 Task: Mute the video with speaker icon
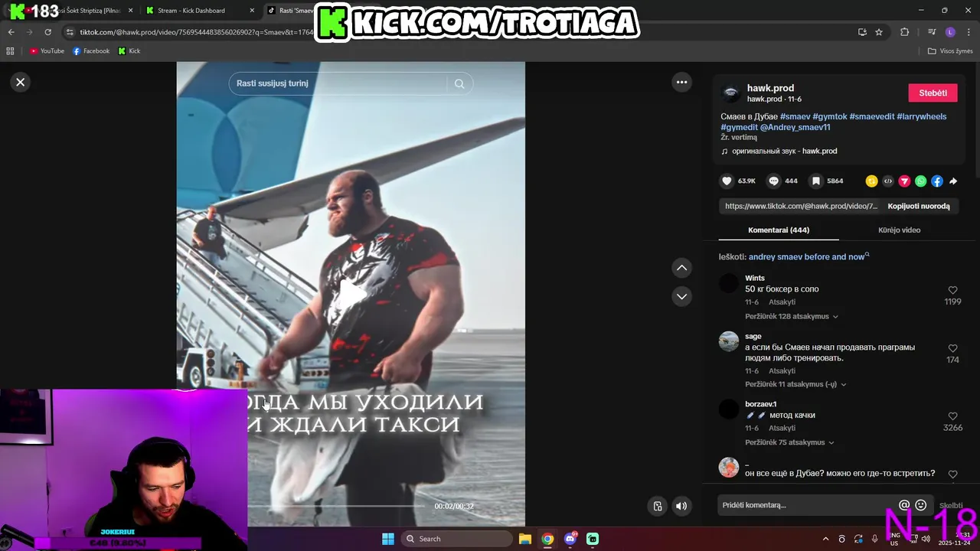[681, 506]
